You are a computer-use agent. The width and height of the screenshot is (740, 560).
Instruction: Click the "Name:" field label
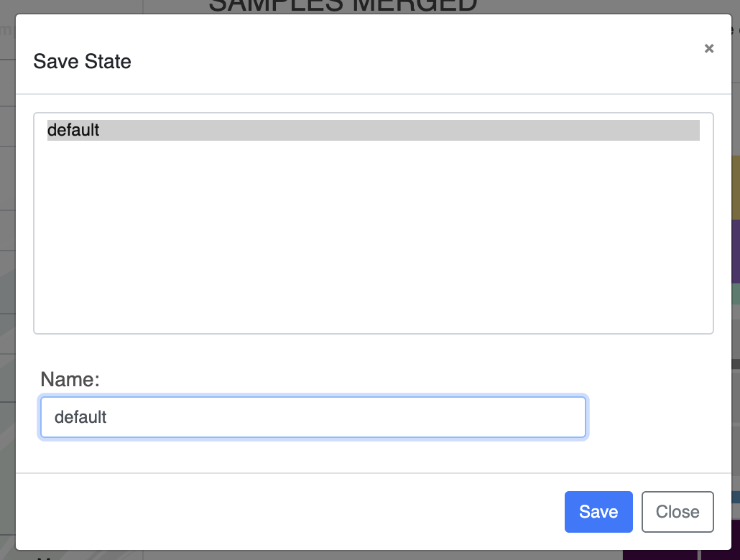tap(70, 379)
